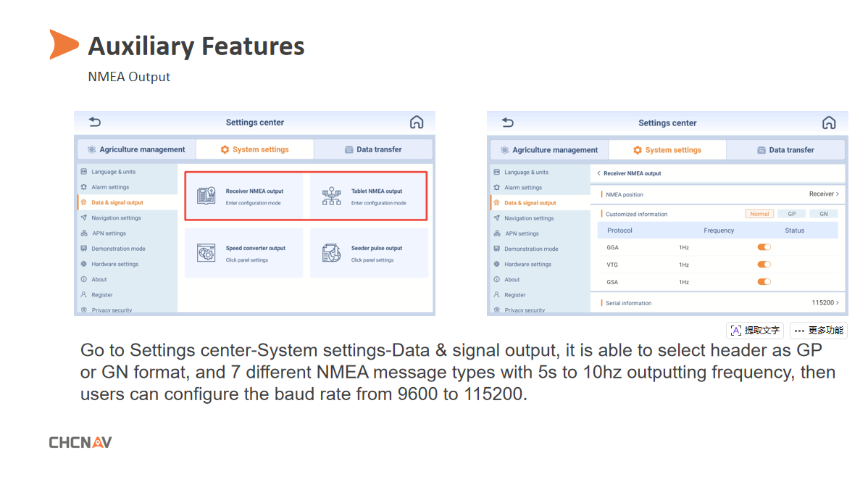Screen dimensions: 868x485
Task: Open Receiver NMEA output configuration card
Action: 244,196
